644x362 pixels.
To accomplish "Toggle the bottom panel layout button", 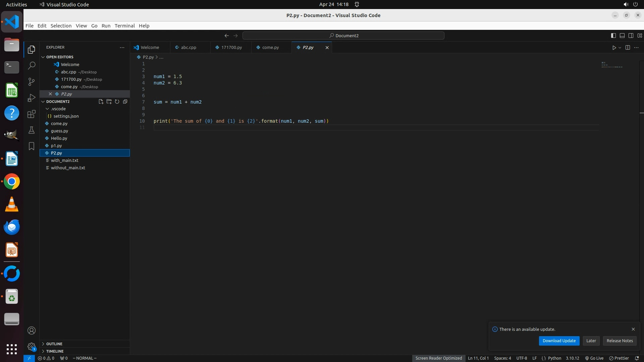I will pos(622,36).
